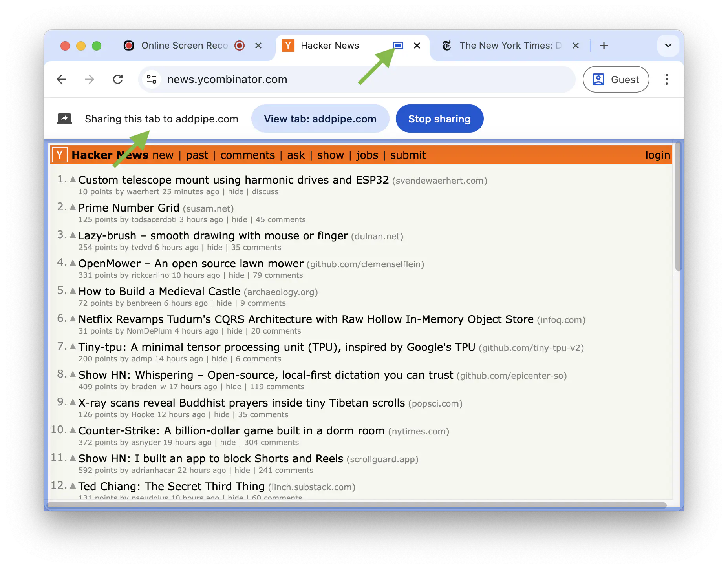Upvote the Show HN: Whispering story

73,374
